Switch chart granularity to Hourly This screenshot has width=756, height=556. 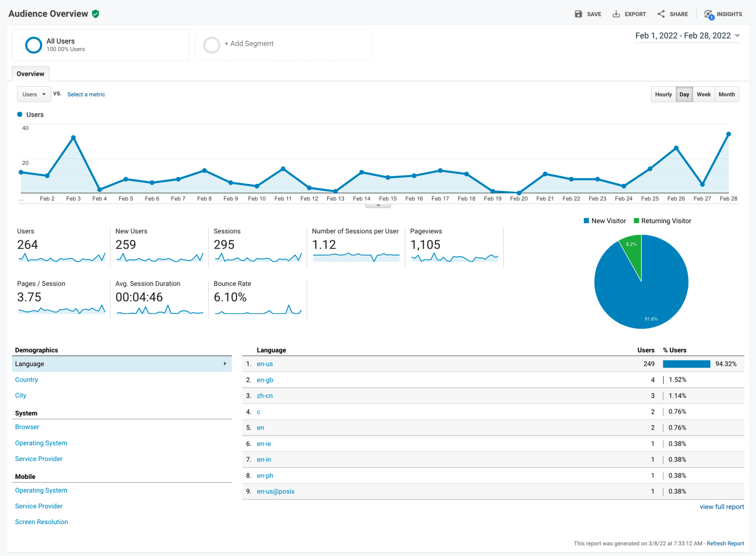click(x=663, y=94)
